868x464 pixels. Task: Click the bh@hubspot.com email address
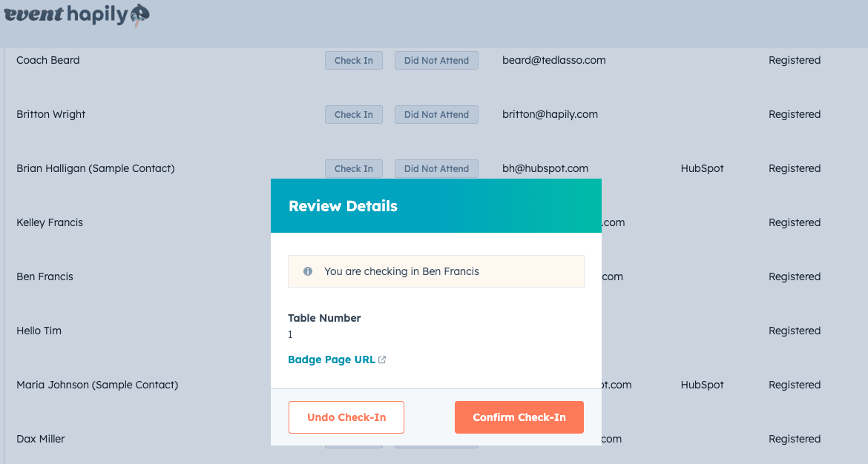coord(545,169)
